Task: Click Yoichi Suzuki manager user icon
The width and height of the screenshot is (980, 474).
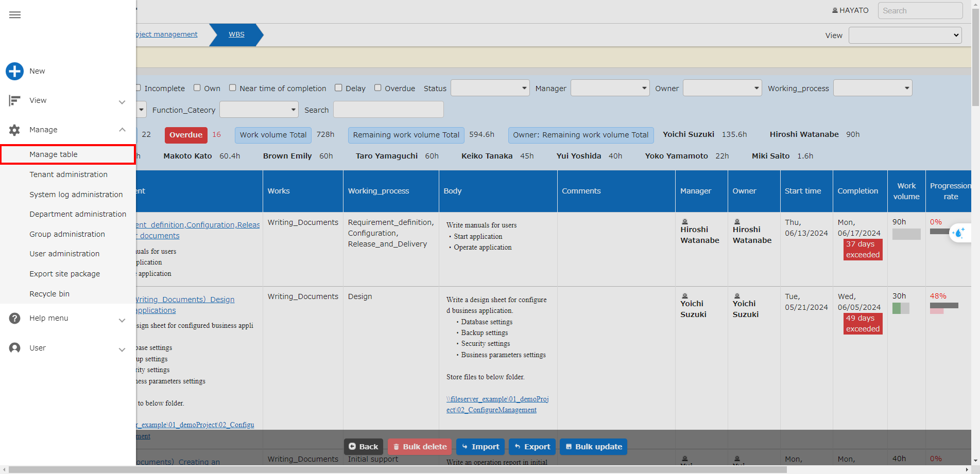Action: coord(684,296)
